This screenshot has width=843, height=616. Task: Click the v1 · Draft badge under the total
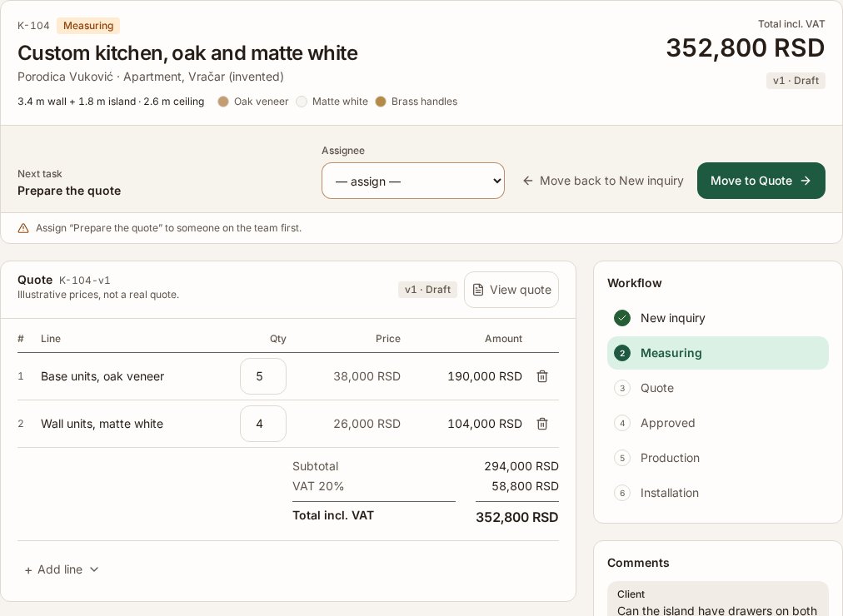click(796, 81)
